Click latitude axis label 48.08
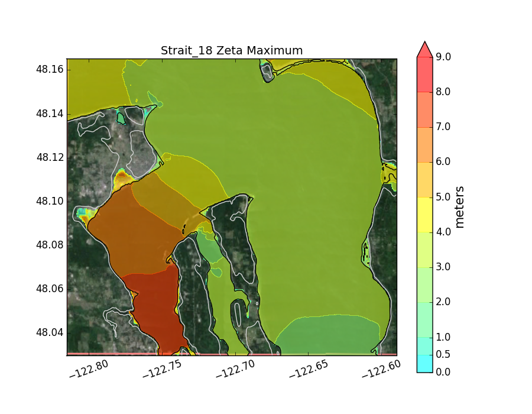This screenshot has height=414, width=532. point(50,245)
